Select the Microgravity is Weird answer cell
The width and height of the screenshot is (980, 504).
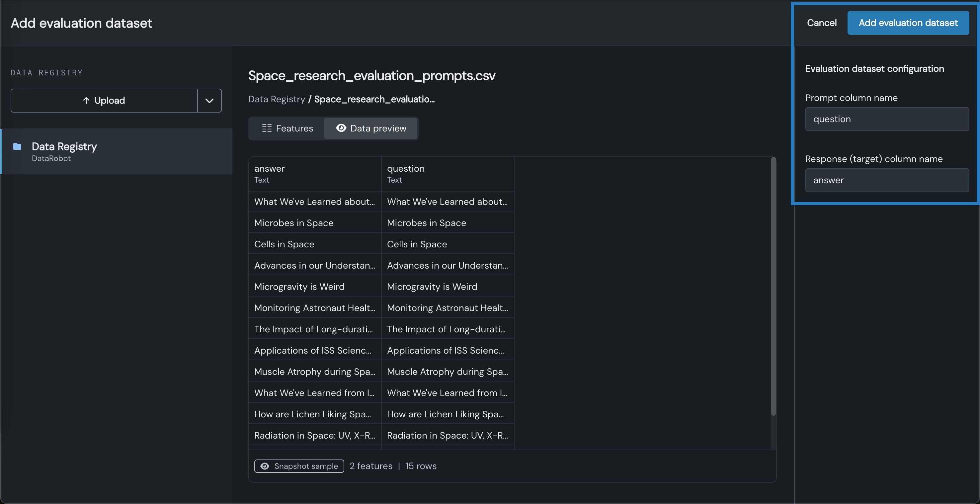315,287
